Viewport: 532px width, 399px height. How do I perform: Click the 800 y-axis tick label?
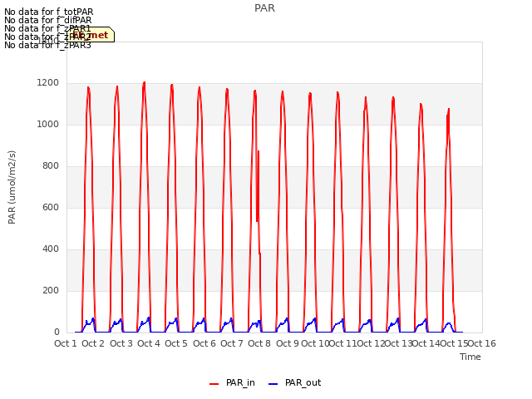click(51, 166)
